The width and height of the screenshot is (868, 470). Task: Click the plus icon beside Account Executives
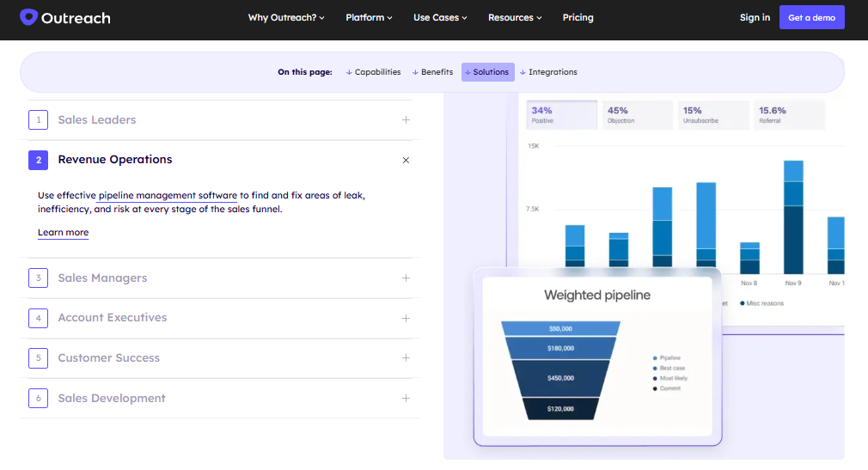click(406, 318)
